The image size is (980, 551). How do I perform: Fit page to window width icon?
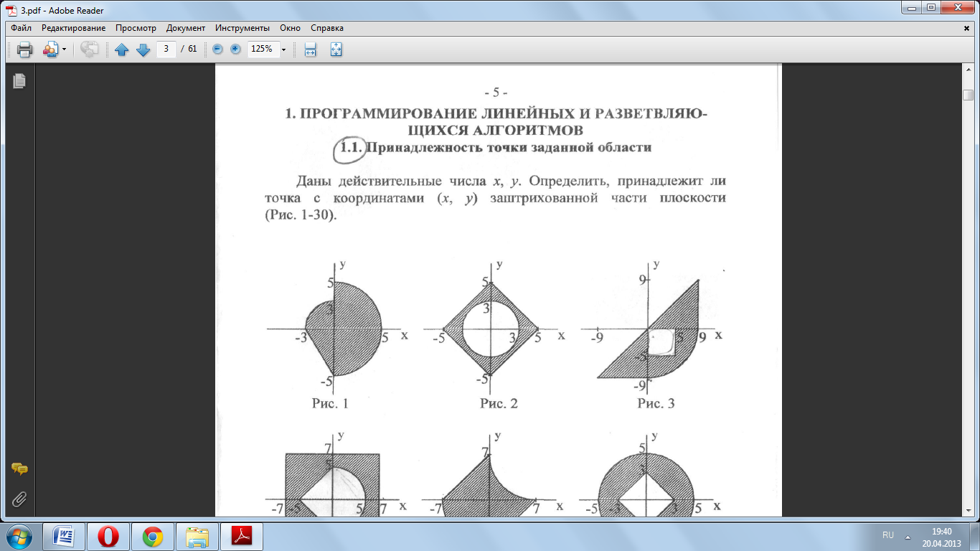(311, 50)
